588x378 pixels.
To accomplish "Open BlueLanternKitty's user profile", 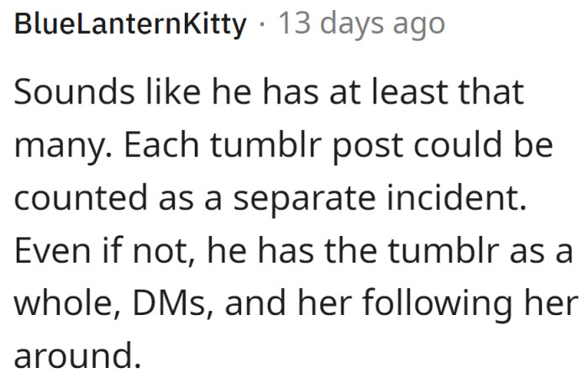I will click(x=131, y=25).
